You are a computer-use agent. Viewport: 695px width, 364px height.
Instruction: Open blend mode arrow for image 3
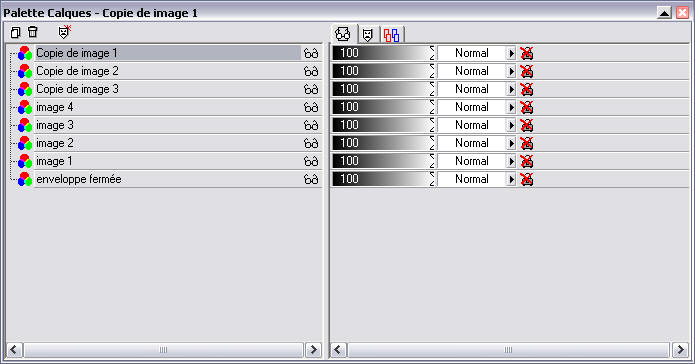click(x=511, y=125)
